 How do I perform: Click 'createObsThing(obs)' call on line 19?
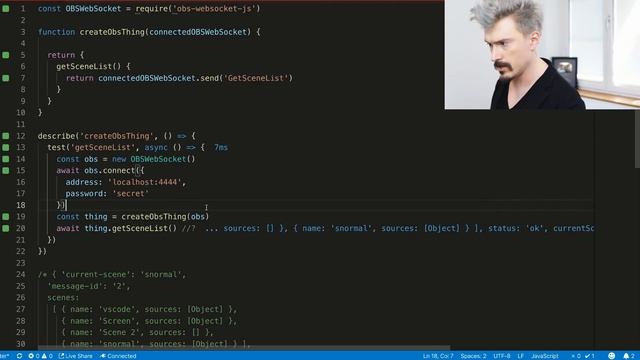[x=165, y=217]
